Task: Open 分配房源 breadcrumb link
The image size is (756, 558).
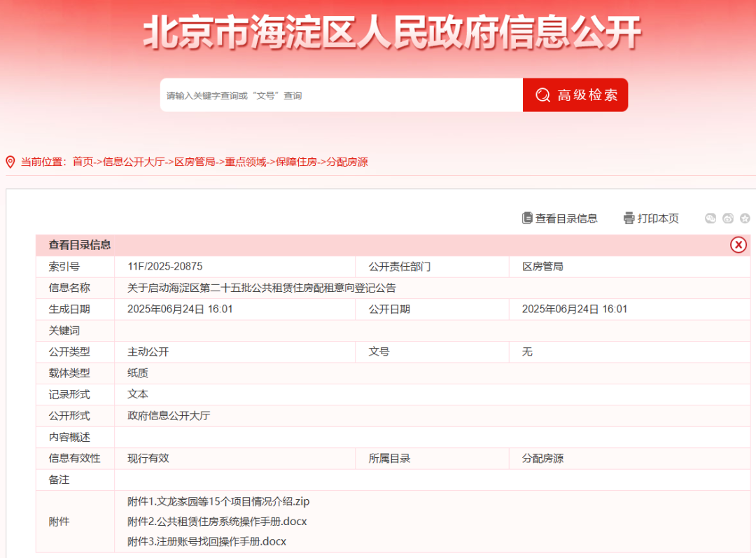Action: (x=347, y=162)
